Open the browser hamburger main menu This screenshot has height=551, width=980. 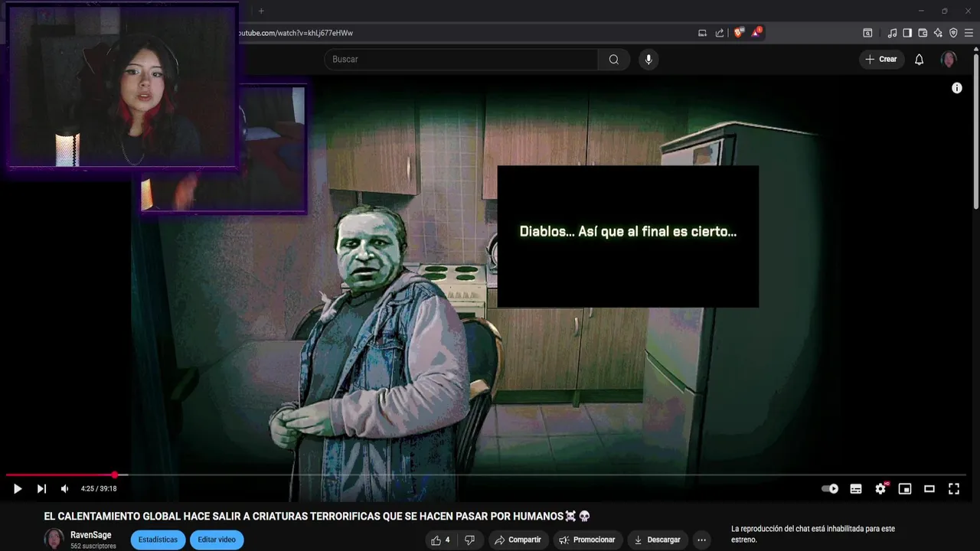click(969, 33)
